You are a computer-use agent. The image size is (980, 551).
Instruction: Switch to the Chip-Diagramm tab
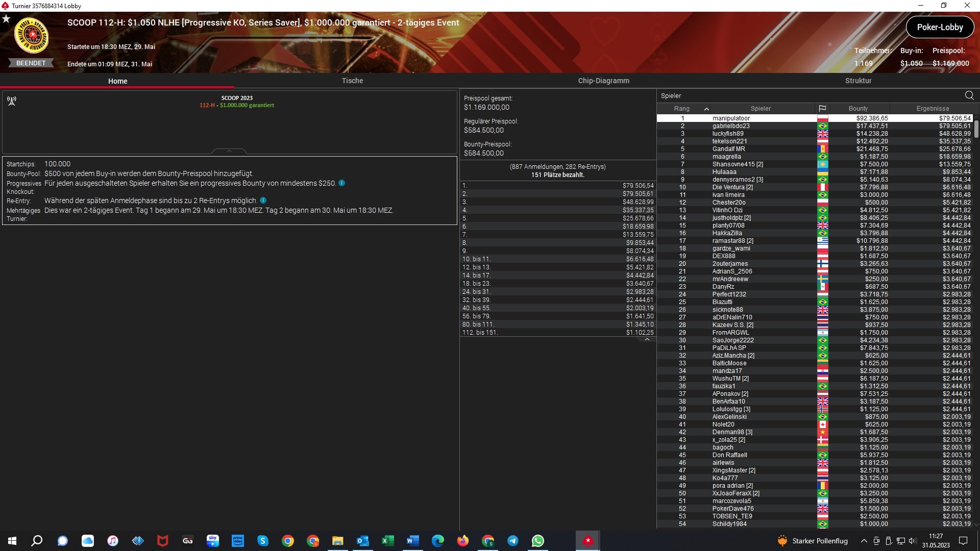coord(603,81)
